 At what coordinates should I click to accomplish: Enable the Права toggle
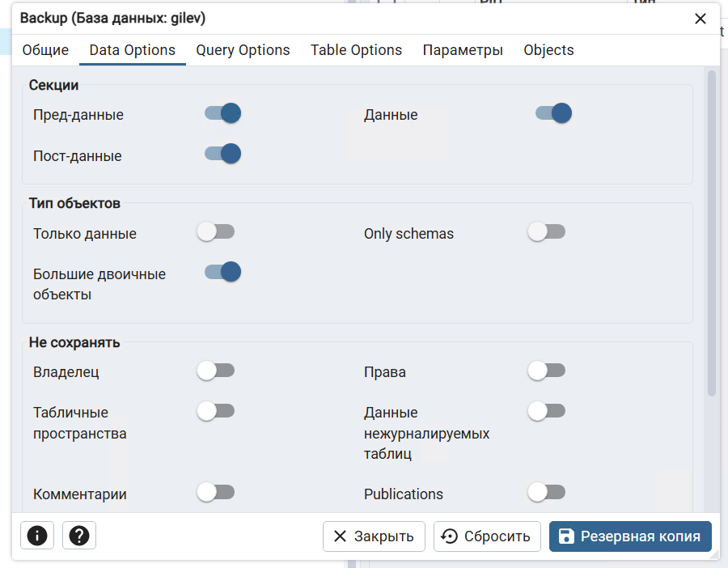[x=547, y=371]
